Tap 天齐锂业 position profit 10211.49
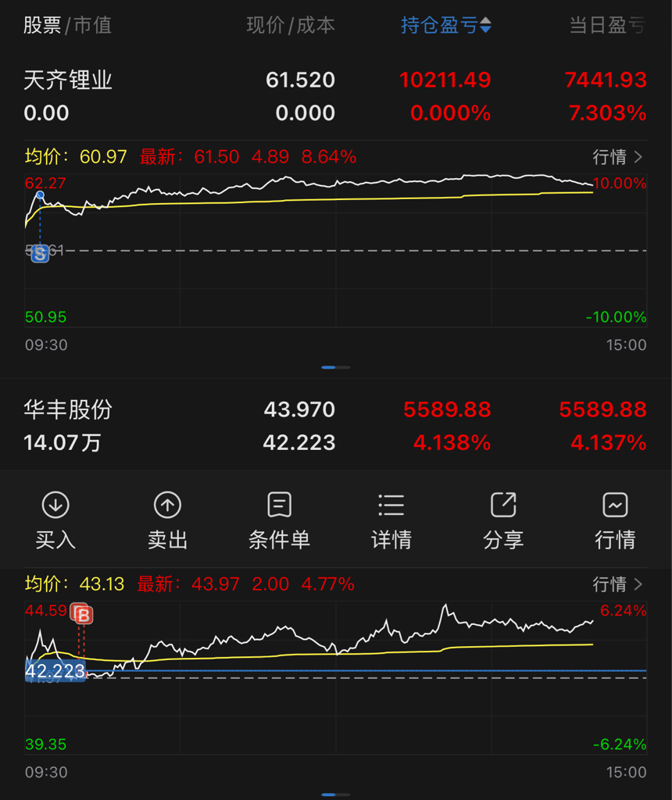Image resolution: width=672 pixels, height=800 pixels. [x=445, y=80]
